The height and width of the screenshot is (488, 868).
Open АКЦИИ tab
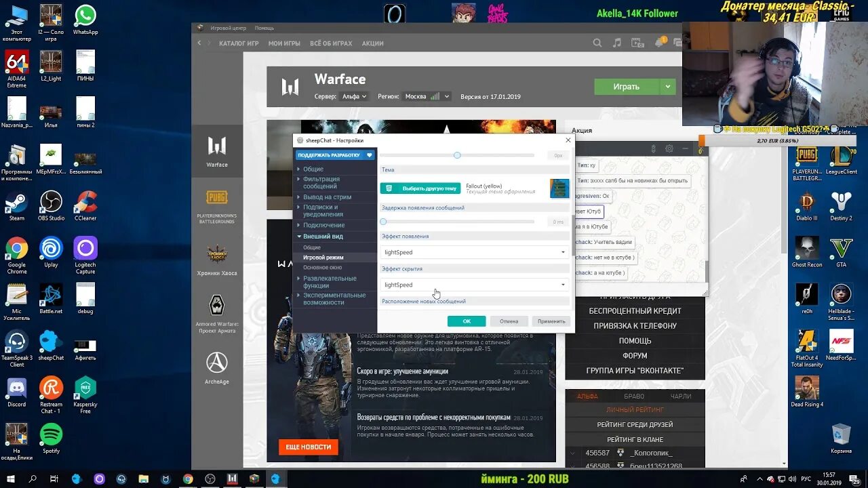[373, 43]
